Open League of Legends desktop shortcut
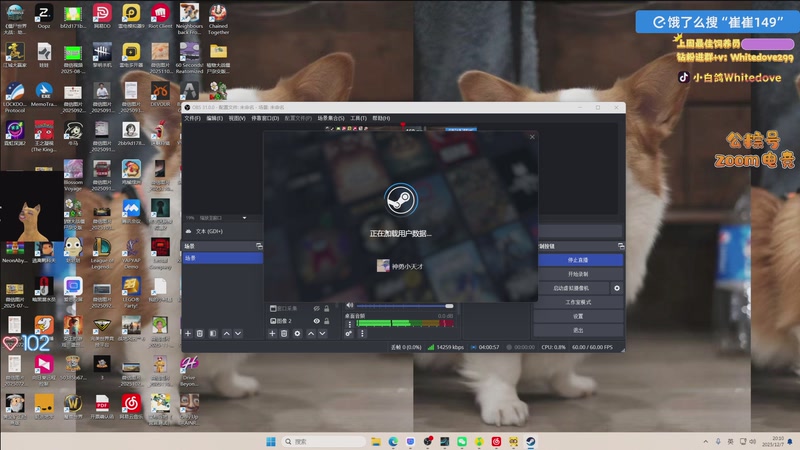The image size is (800, 450). tap(102, 253)
